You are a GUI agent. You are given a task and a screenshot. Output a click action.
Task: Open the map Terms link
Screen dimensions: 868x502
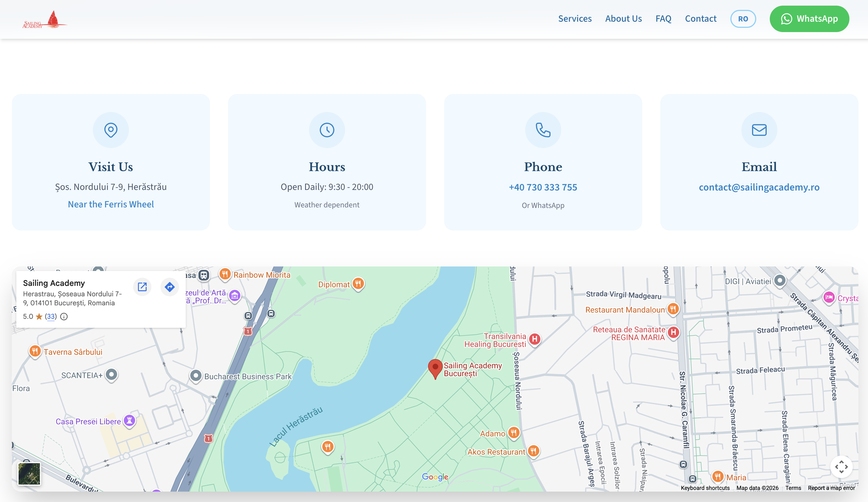tap(793, 488)
